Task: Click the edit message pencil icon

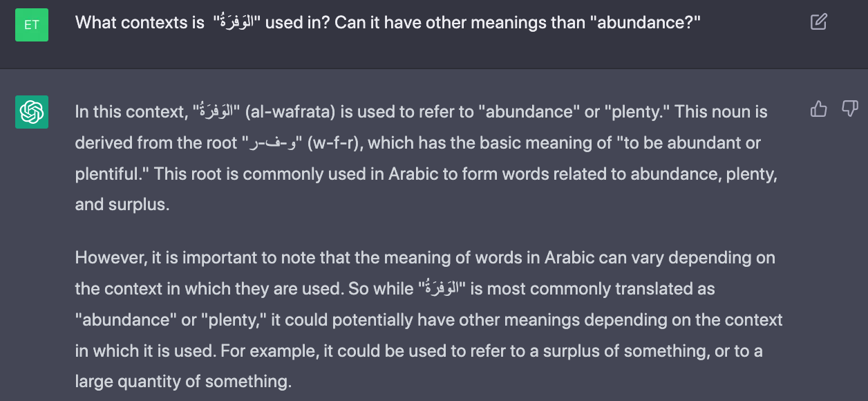Action: tap(818, 22)
